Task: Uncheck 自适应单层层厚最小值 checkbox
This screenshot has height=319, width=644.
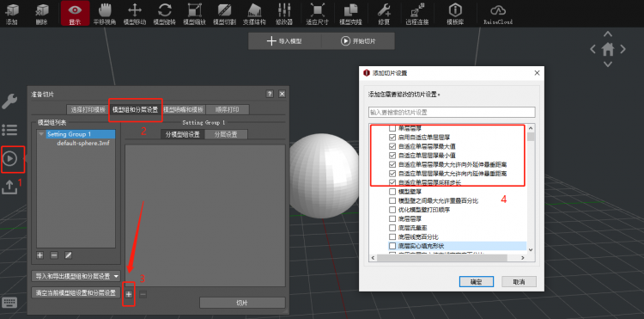Action: pos(392,156)
